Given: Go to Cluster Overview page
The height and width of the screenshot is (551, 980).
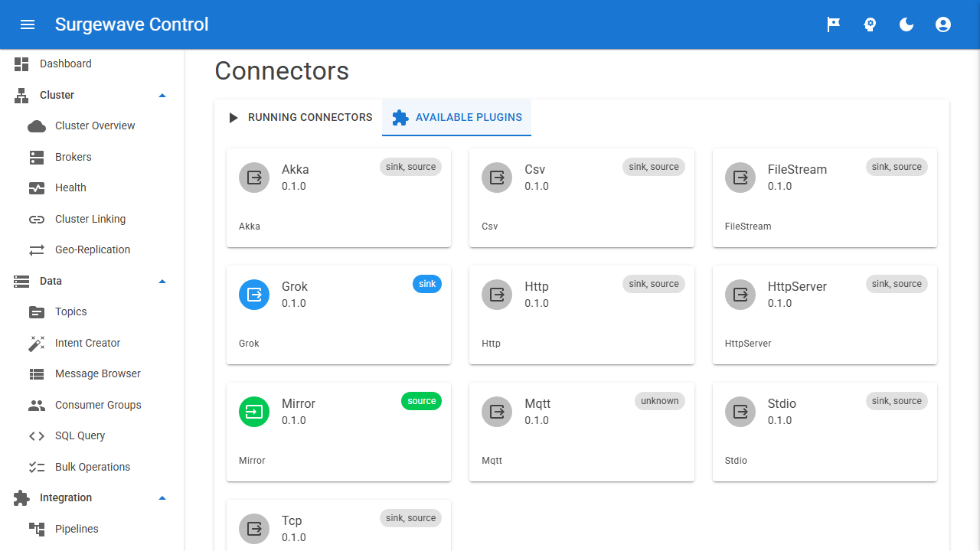Looking at the screenshot, I should point(92,126).
